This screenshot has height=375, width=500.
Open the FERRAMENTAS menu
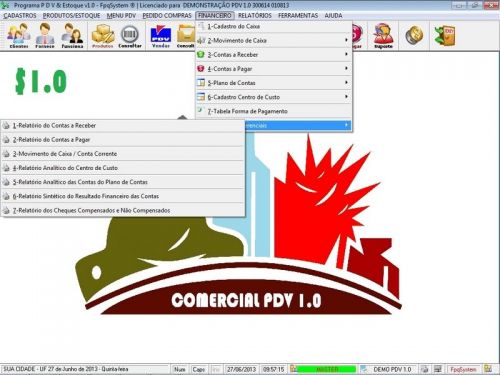click(298, 16)
